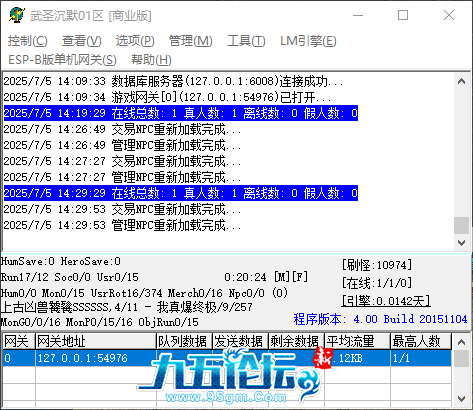Minimize the 武圣沉默01区 window
This screenshot has width=473, height=410.
[x=358, y=15]
